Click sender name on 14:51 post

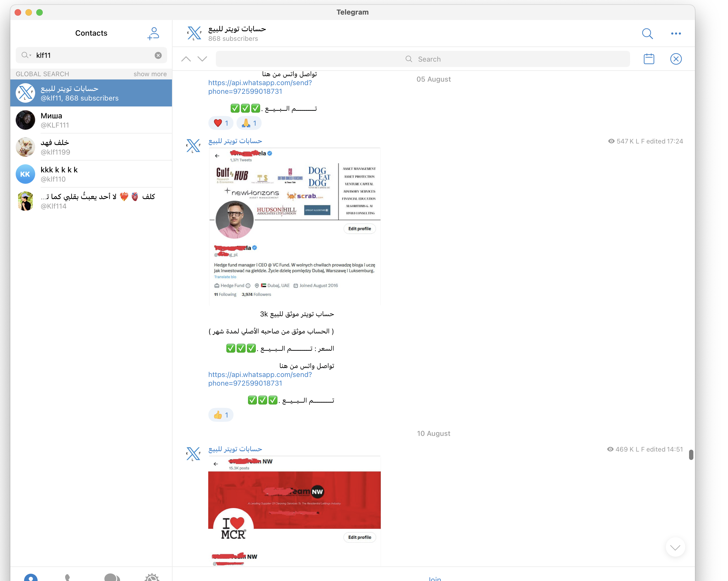[235, 449]
